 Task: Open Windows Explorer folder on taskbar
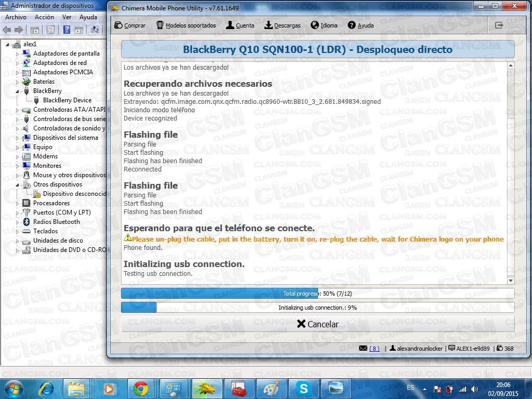coord(76,389)
